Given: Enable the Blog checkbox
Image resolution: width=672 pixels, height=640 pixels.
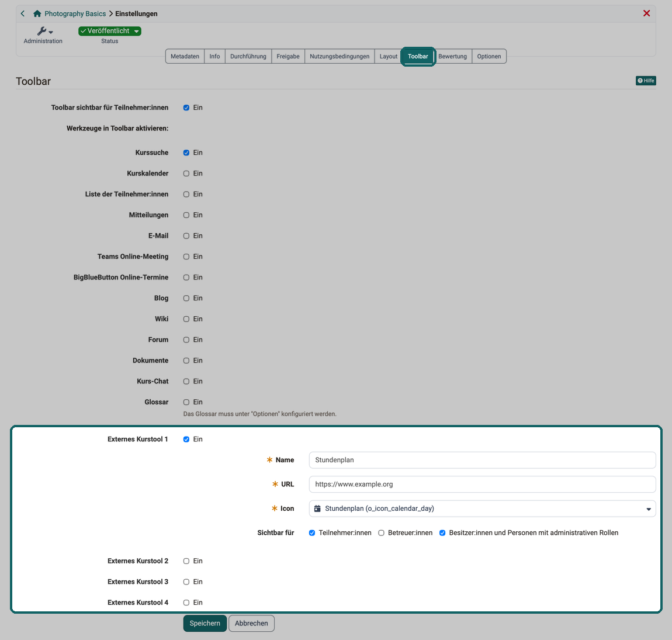Looking at the screenshot, I should pyautogui.click(x=186, y=298).
